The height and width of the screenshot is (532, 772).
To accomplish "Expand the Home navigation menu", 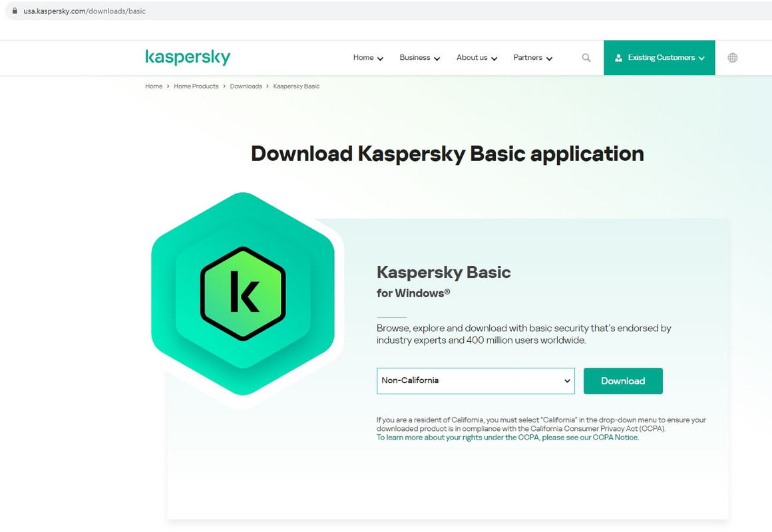I will tap(368, 58).
